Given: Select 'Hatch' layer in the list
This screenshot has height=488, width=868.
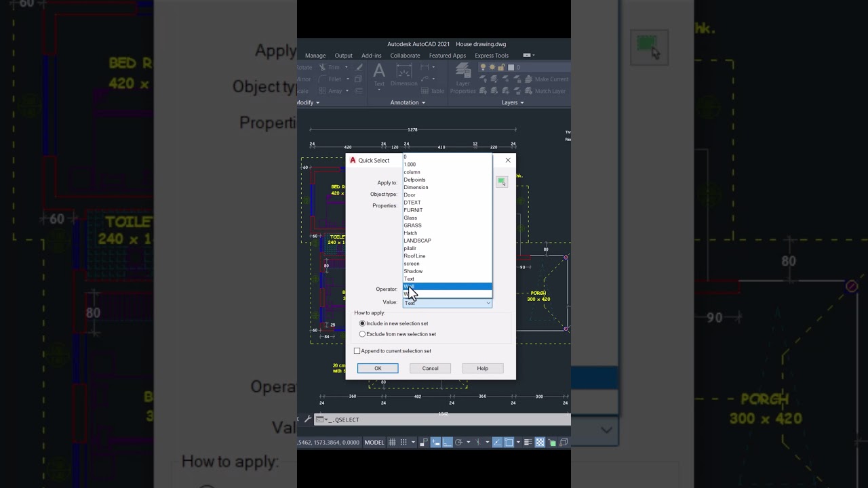Looking at the screenshot, I should pos(447,233).
